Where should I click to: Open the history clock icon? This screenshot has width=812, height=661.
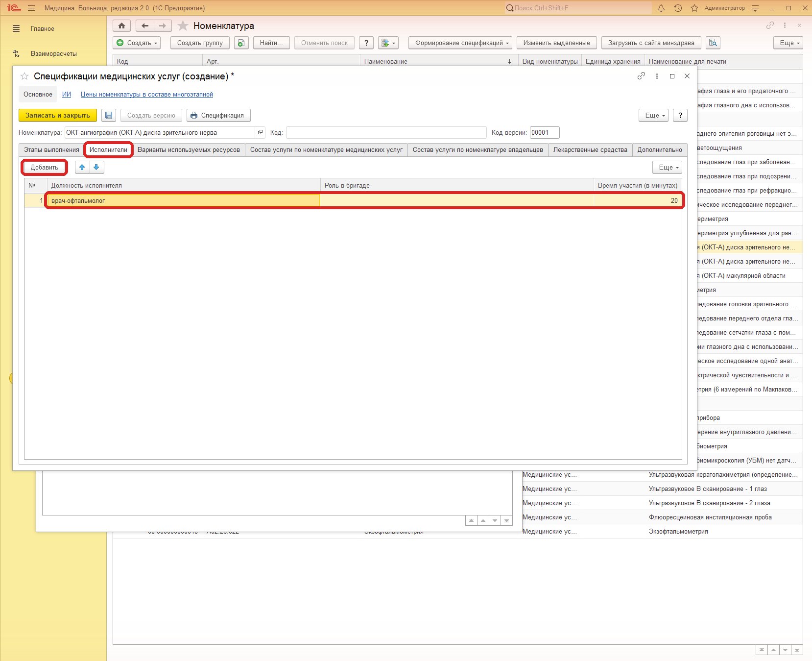coord(678,8)
